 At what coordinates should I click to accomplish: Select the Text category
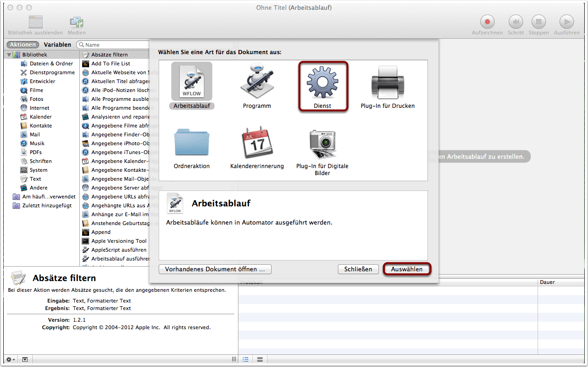click(x=35, y=179)
